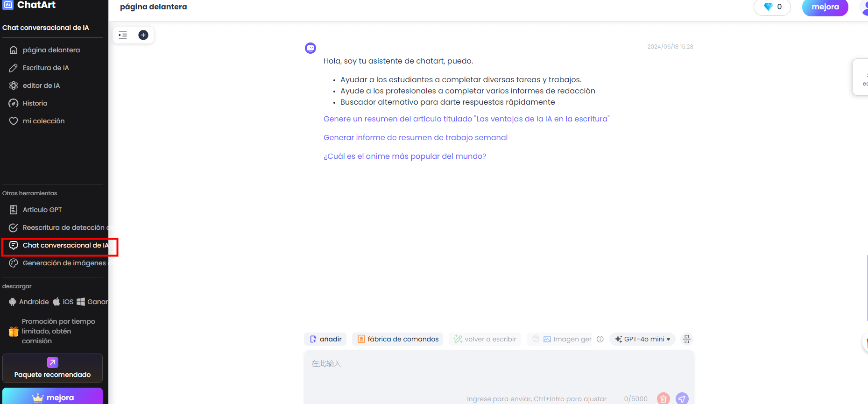Clear input with the red trash icon
Image resolution: width=868 pixels, height=404 pixels.
[663, 399]
